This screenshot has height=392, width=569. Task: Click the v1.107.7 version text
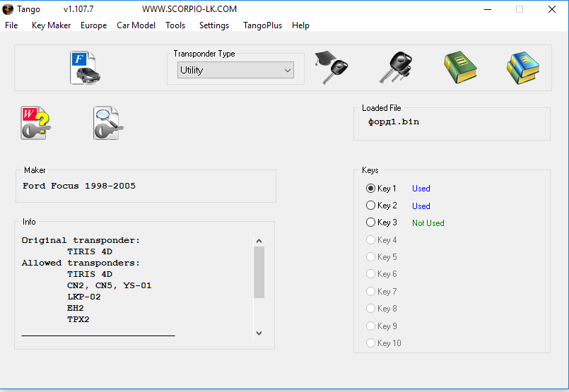78,9
